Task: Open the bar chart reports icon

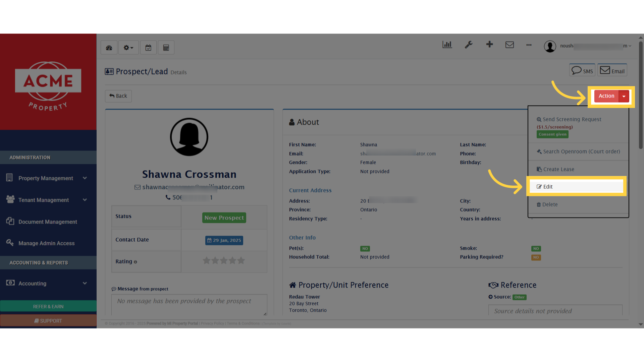Action: [447, 45]
